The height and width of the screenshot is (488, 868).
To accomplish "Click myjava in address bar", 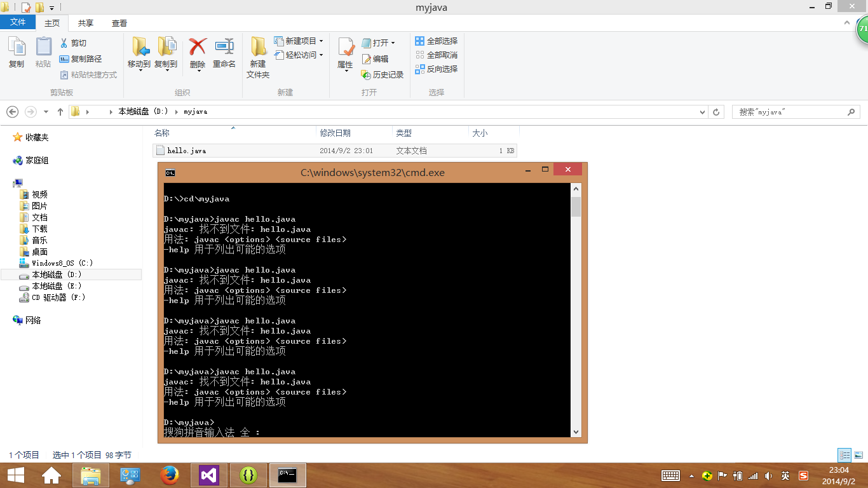I will [195, 112].
